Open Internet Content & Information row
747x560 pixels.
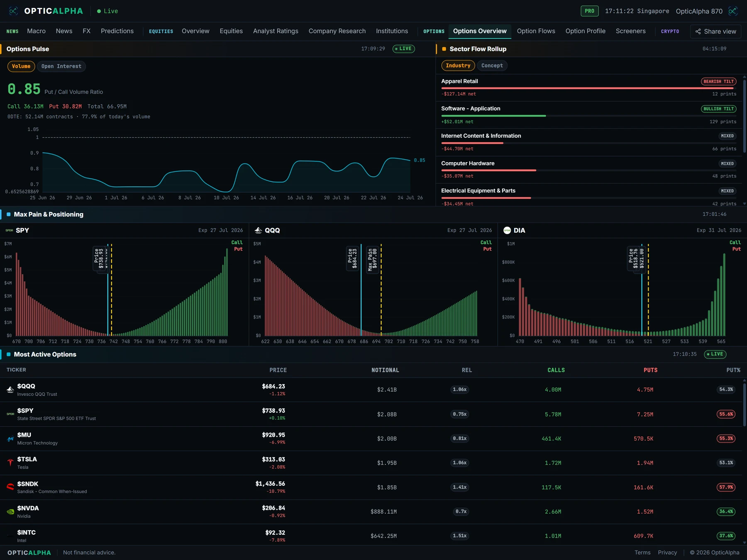tap(589, 142)
